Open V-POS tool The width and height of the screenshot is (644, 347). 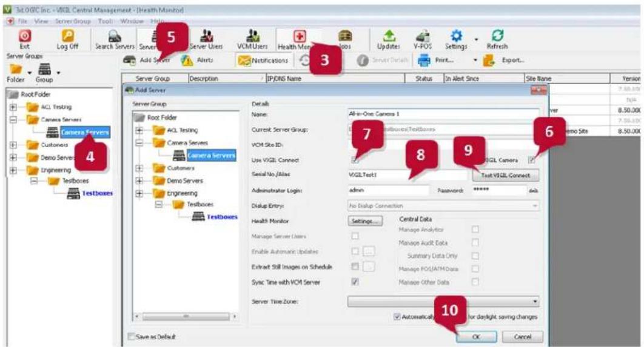(x=423, y=40)
